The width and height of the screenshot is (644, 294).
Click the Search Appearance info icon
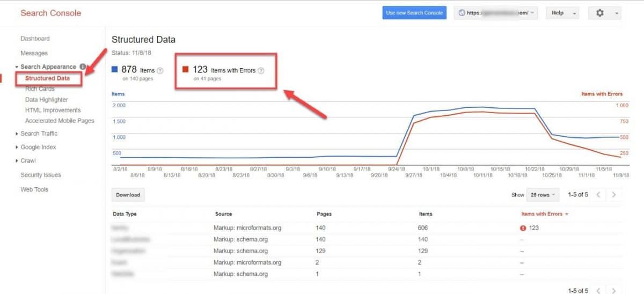pos(83,67)
